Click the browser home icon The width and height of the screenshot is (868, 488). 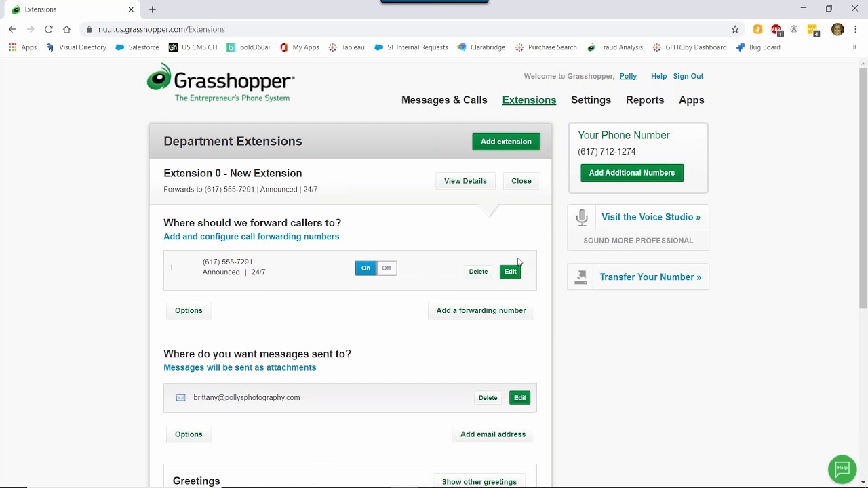pos(66,29)
